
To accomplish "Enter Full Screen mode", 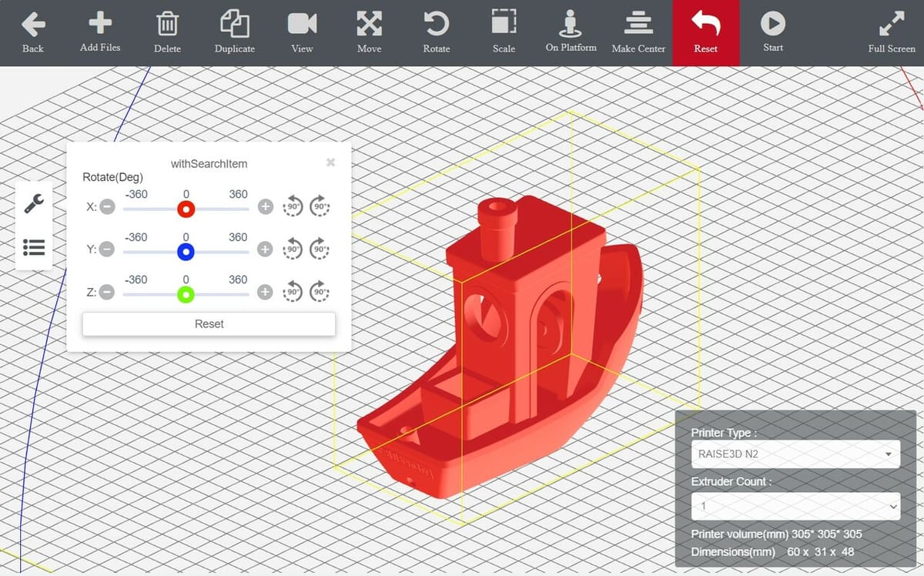I will (891, 24).
